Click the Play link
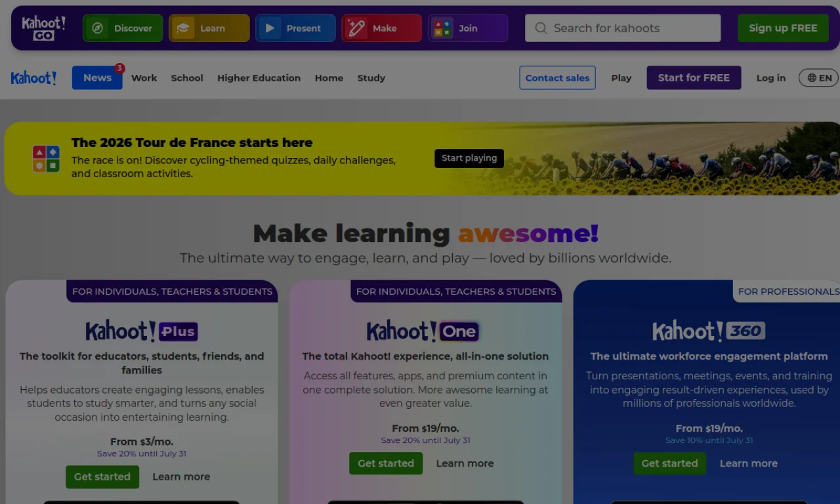The image size is (840, 504). [621, 77]
